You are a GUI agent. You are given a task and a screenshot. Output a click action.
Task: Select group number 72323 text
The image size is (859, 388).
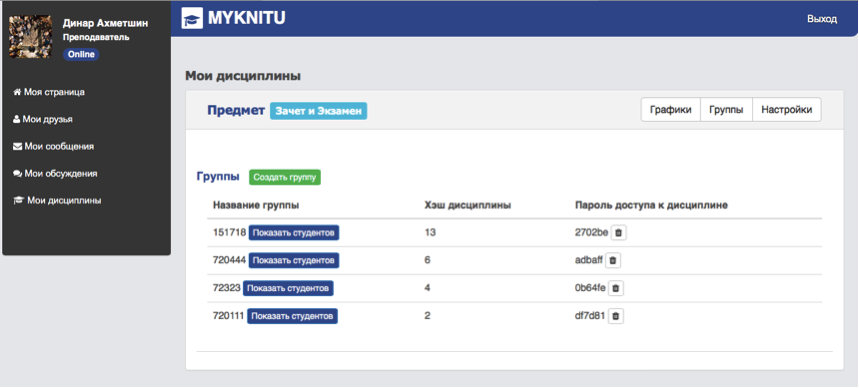pyautogui.click(x=227, y=288)
